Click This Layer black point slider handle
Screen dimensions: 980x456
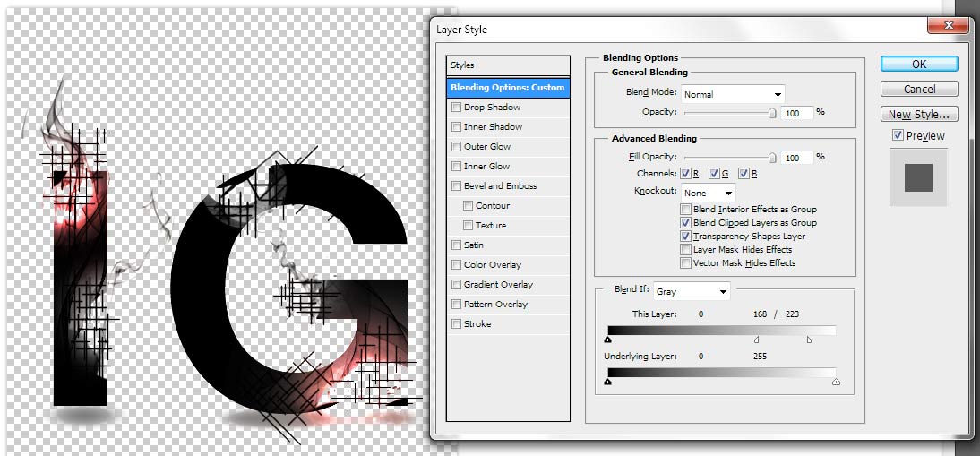tap(608, 340)
